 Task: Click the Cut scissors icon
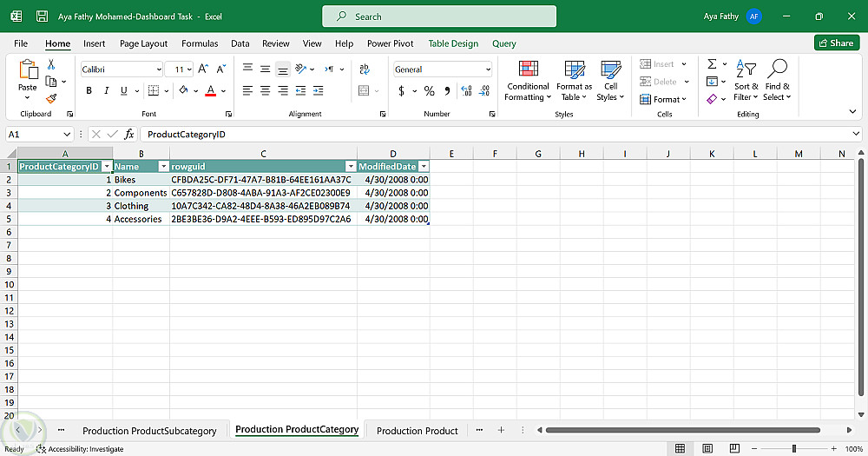tap(51, 64)
